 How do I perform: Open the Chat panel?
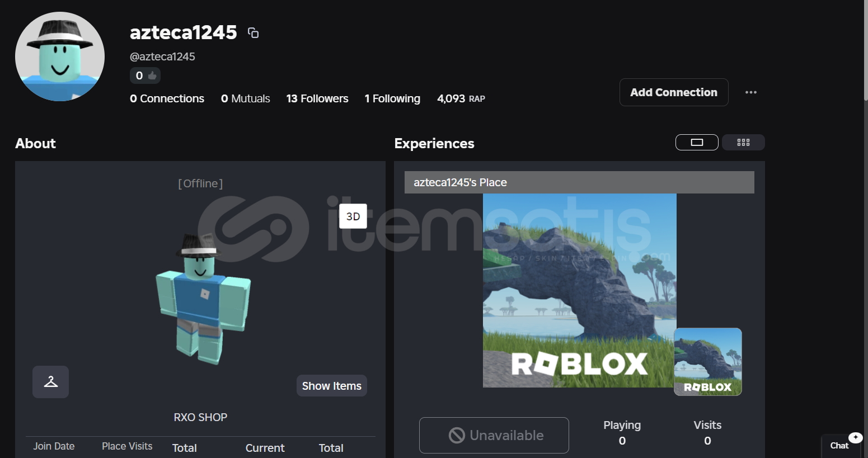[x=839, y=446]
